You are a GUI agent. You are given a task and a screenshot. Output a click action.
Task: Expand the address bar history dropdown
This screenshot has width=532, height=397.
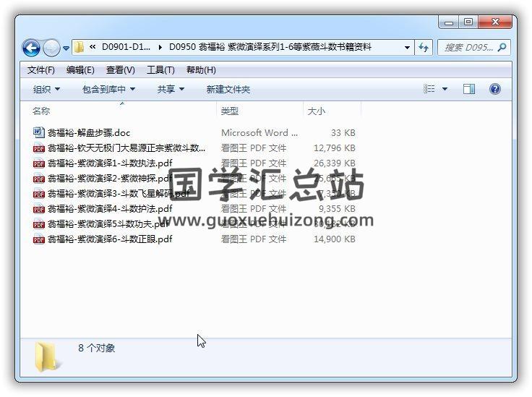tap(407, 48)
